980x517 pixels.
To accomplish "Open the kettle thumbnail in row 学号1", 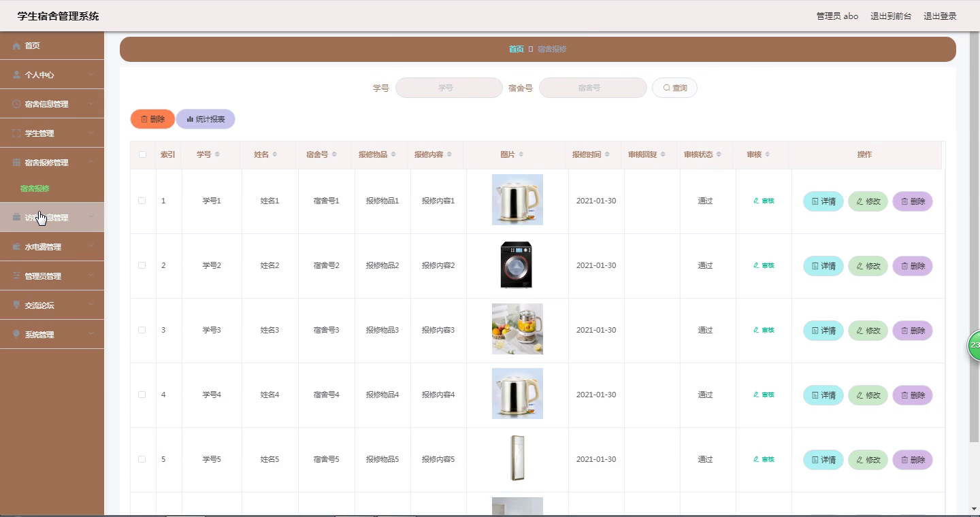I will (x=517, y=199).
